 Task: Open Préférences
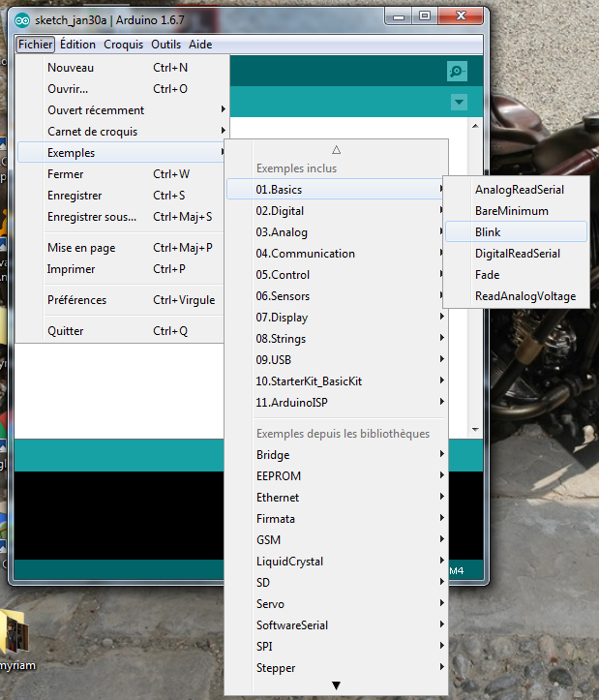pos(121,300)
